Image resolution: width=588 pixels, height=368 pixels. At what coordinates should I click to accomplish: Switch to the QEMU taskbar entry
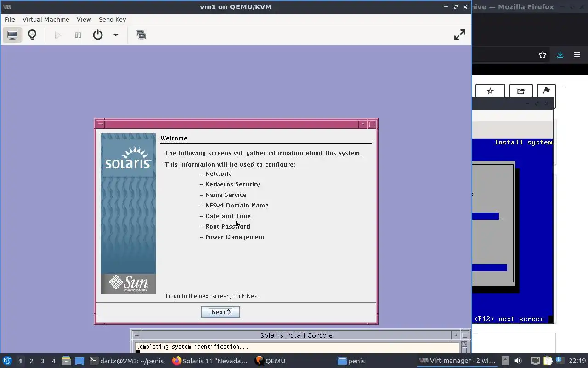pyautogui.click(x=270, y=361)
